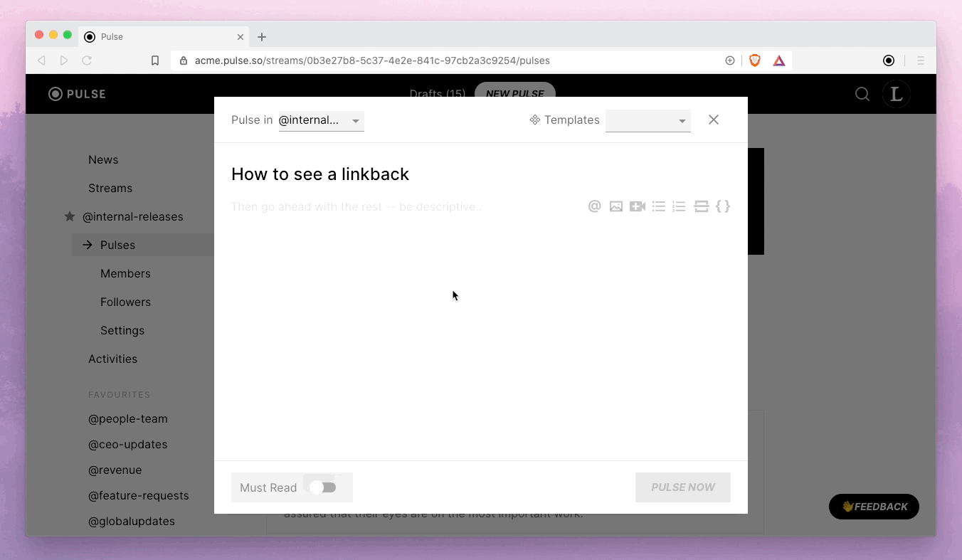This screenshot has width=962, height=560.
Task: Open the Feedback button
Action: pos(874,507)
